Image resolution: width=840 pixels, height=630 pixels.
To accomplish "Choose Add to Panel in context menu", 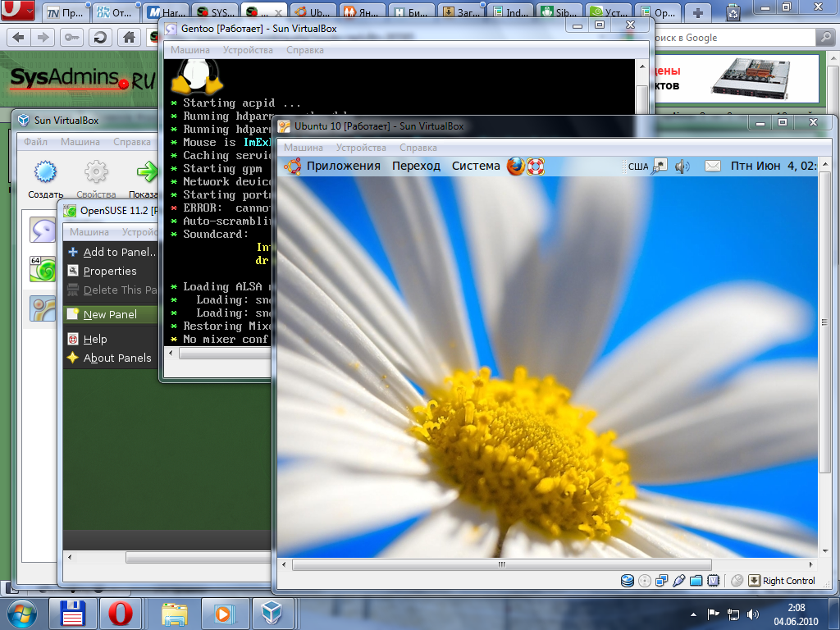I will pyautogui.click(x=112, y=252).
